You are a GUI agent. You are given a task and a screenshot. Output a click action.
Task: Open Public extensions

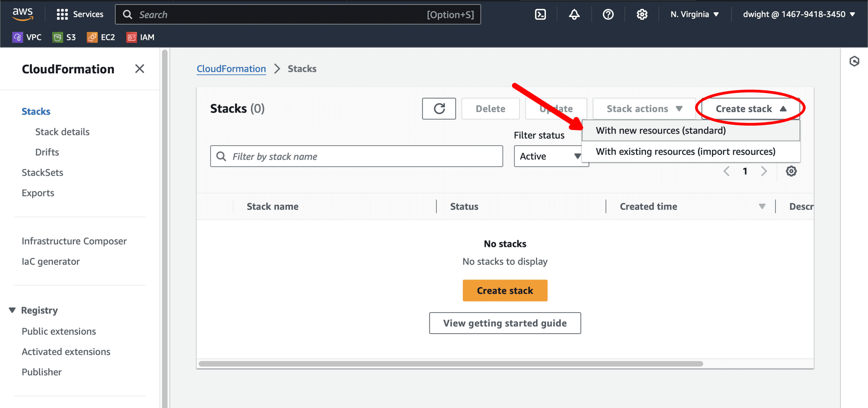pos(59,332)
